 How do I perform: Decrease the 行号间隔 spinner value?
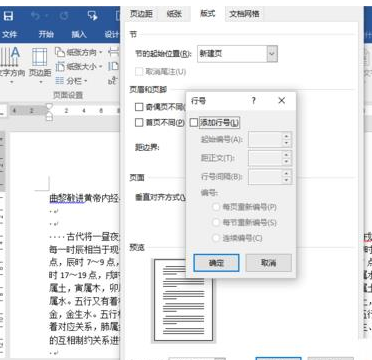[286, 180]
